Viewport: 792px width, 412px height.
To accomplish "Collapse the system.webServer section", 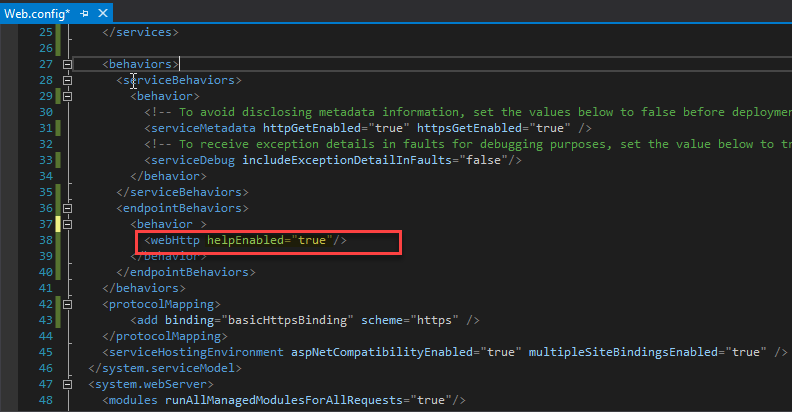I will (x=67, y=384).
